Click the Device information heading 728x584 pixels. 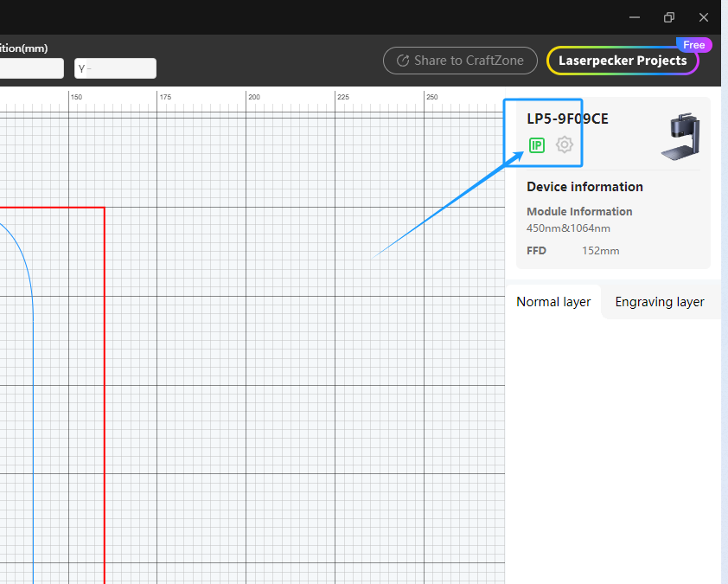(584, 187)
